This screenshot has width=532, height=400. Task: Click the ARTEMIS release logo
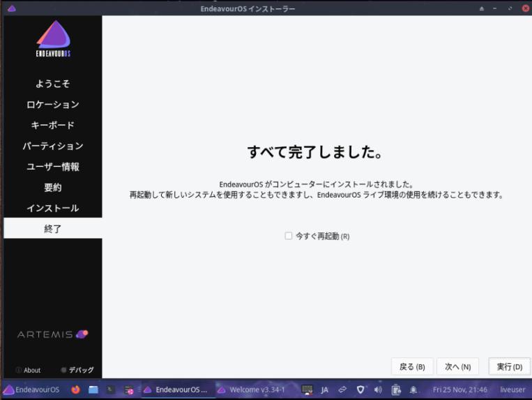point(53,334)
